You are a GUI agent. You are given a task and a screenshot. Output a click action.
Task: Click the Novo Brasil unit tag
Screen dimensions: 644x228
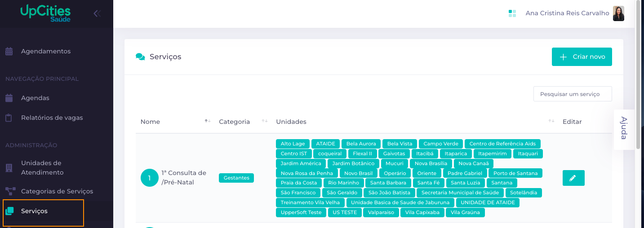(359, 173)
